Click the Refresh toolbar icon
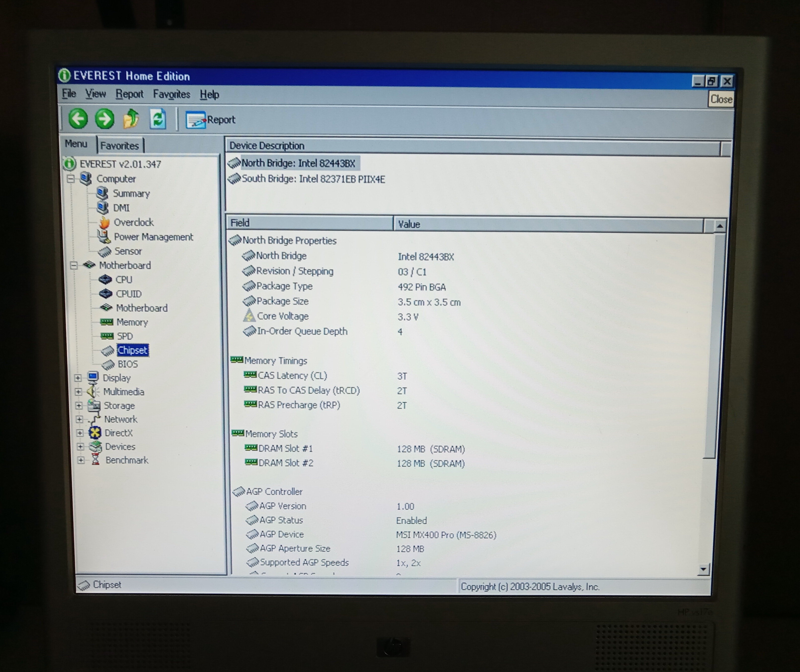The image size is (800, 672). [158, 119]
